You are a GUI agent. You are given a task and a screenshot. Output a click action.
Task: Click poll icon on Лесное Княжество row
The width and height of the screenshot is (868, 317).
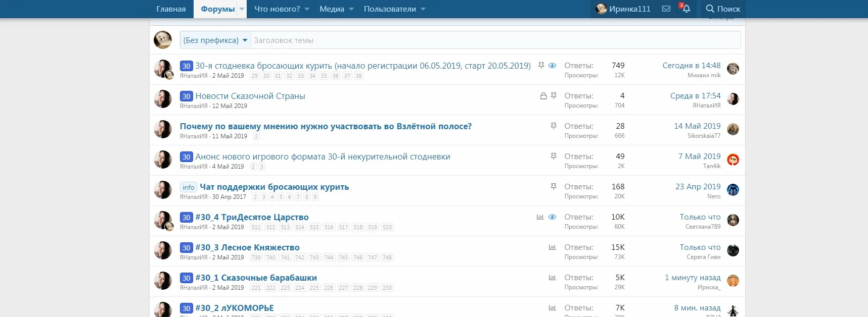(x=552, y=247)
